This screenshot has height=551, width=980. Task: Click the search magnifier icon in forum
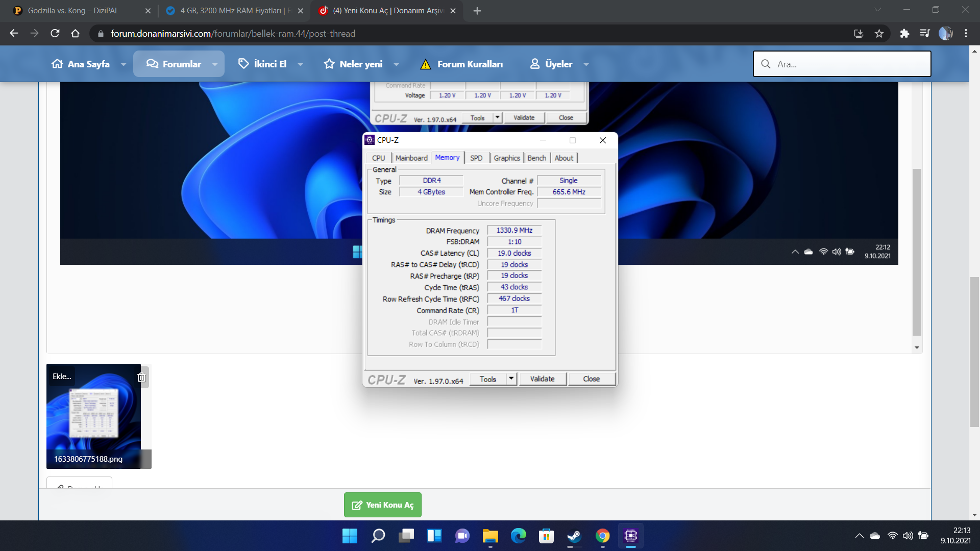(x=766, y=64)
